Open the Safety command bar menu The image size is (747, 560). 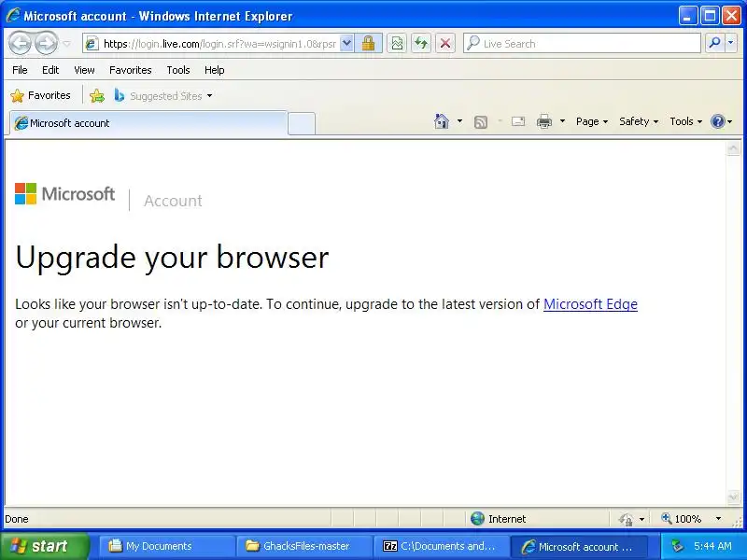click(639, 121)
